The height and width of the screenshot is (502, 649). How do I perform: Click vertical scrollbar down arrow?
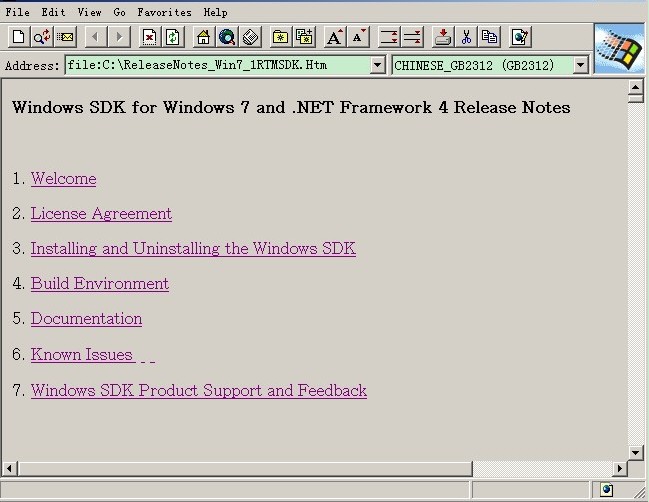tap(635, 452)
